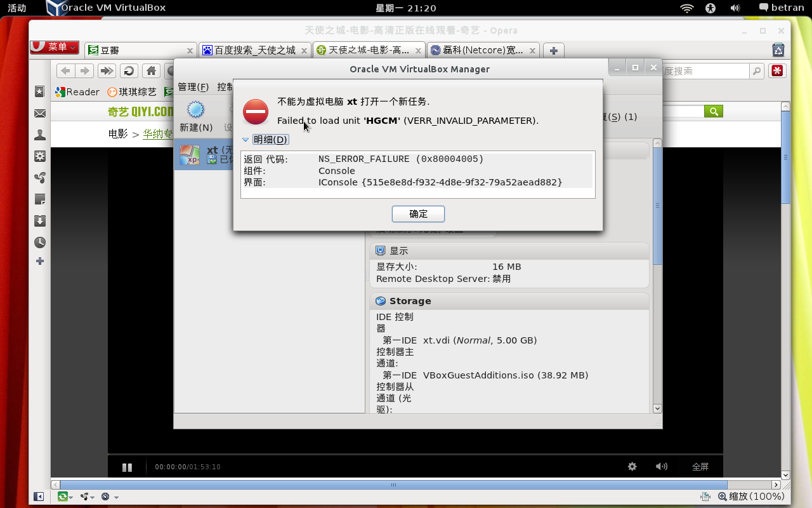
Task: Click the 新建(N) new VM icon
Action: 196,110
